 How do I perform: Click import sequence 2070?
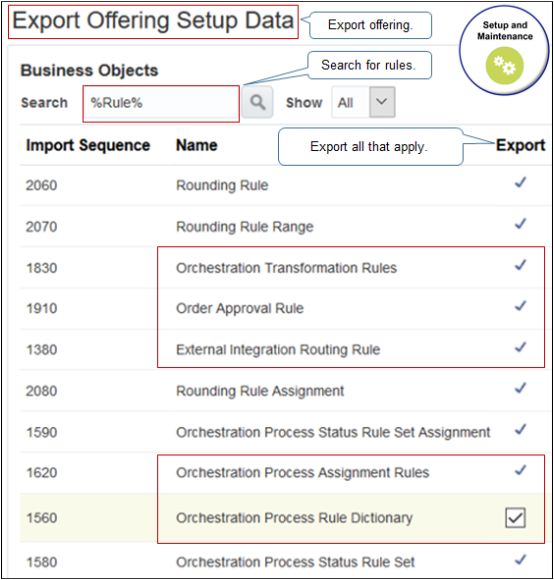[41, 227]
